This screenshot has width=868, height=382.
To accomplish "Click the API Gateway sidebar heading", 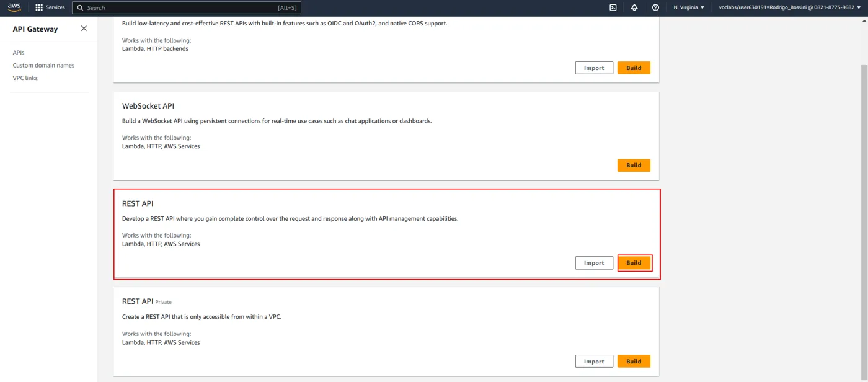I will (35, 29).
